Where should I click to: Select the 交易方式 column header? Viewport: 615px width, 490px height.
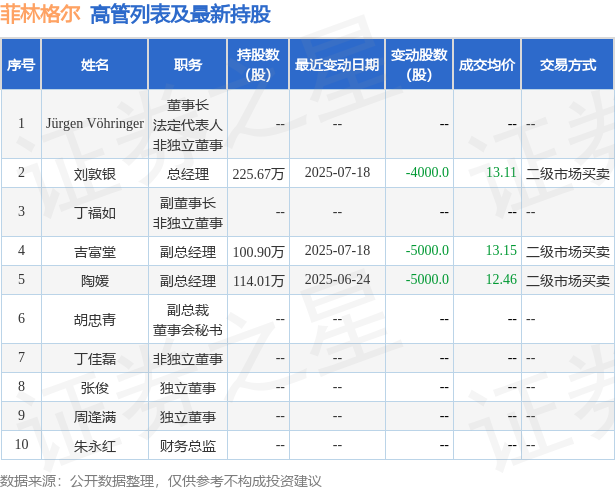(568, 64)
